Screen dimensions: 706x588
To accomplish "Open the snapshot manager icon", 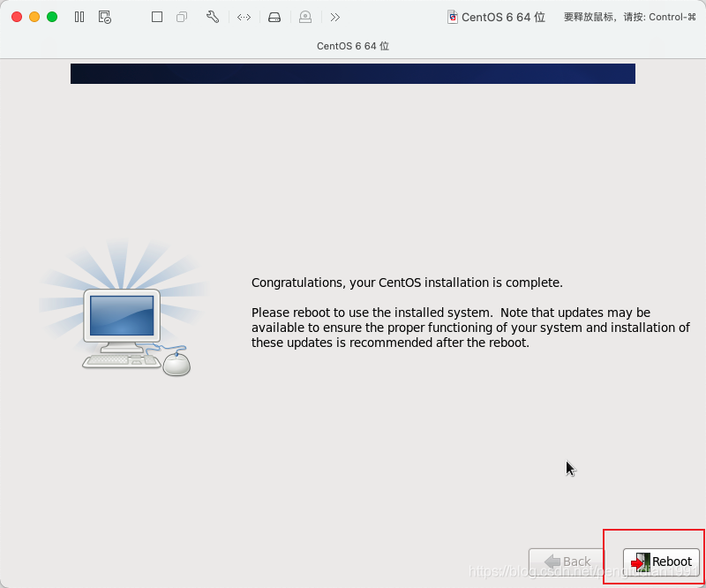I will pos(104,17).
